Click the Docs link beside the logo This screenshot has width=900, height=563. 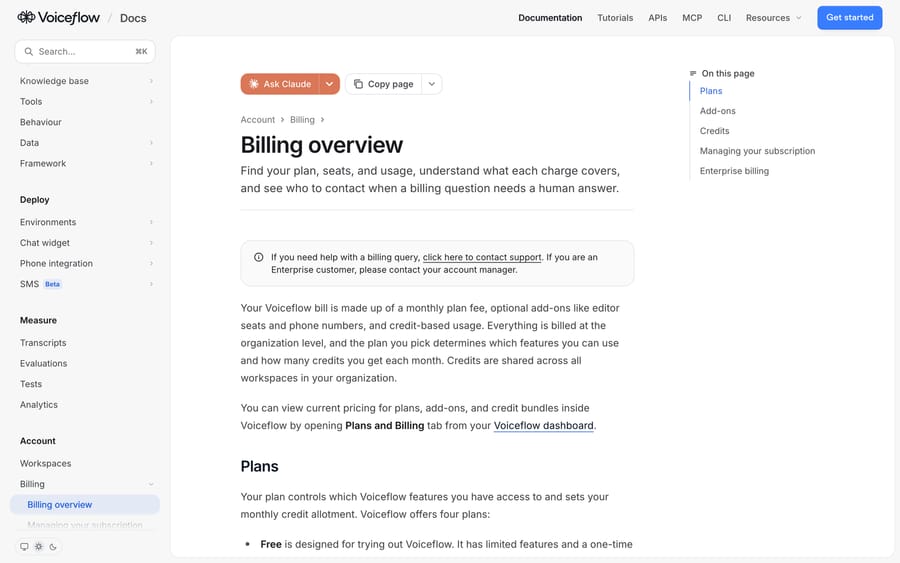[133, 18]
